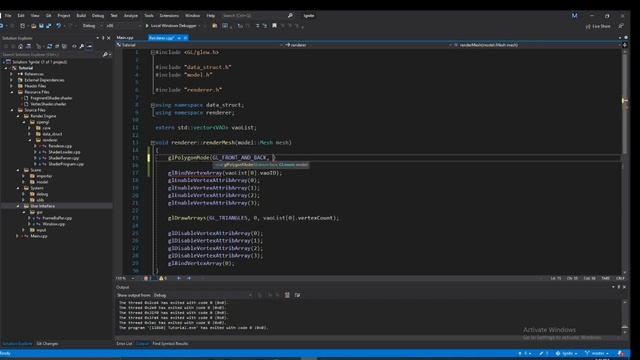Click navigate forward arrow below editor
This screenshot has height=360, width=640.
(189, 278)
